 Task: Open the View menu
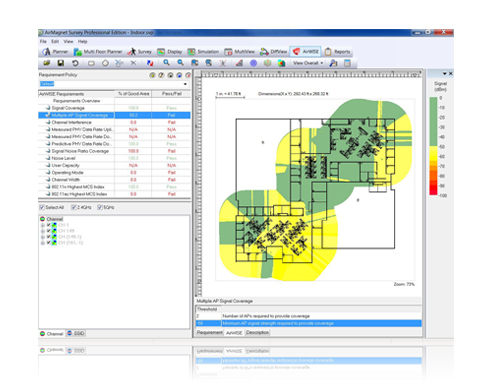[68, 41]
